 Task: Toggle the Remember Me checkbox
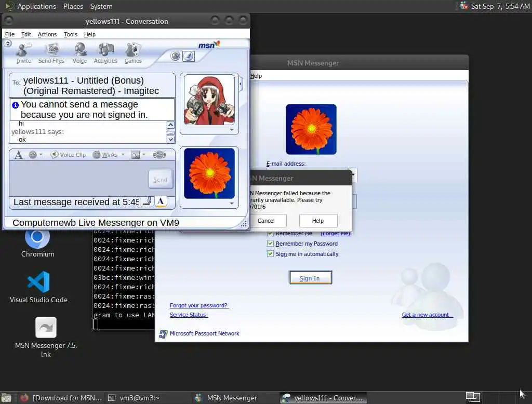pos(270,233)
